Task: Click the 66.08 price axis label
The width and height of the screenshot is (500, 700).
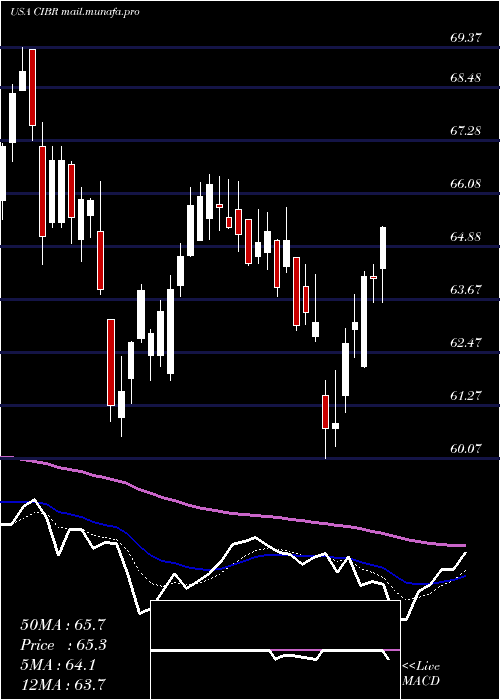Action: (x=466, y=183)
